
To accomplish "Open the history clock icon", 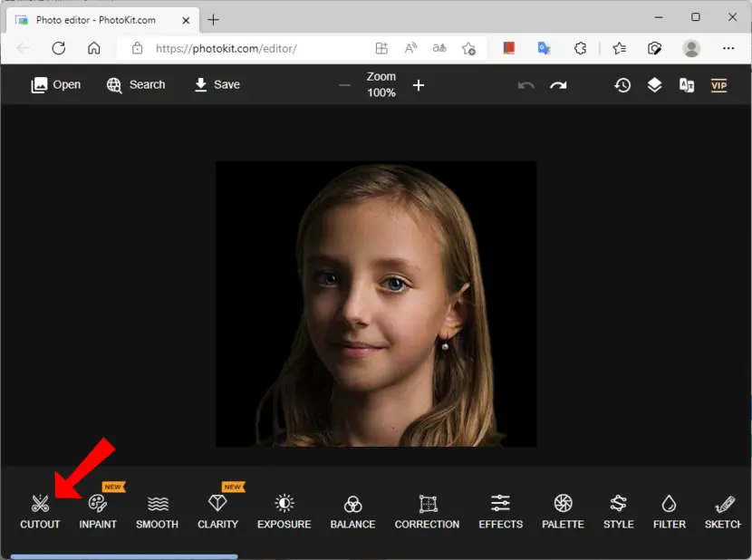I will point(622,85).
